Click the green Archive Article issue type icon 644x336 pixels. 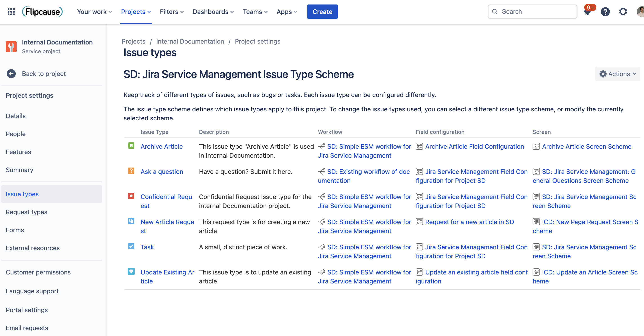pyautogui.click(x=131, y=145)
